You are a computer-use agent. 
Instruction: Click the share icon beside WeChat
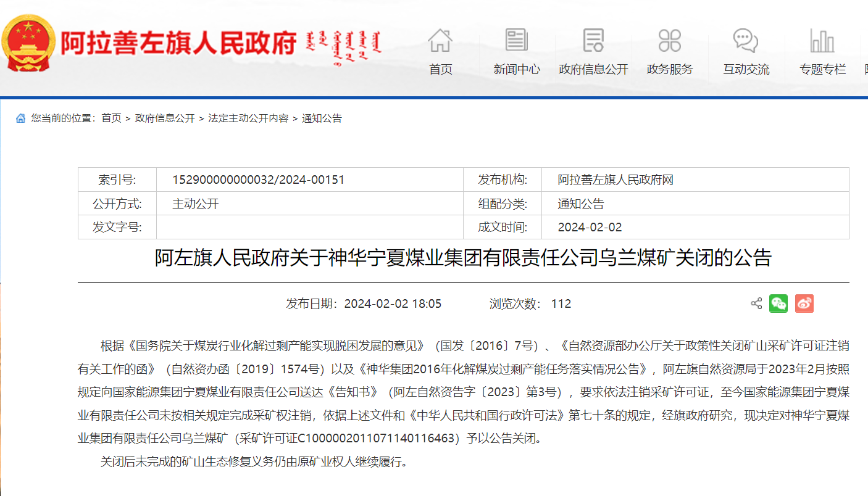click(x=756, y=304)
